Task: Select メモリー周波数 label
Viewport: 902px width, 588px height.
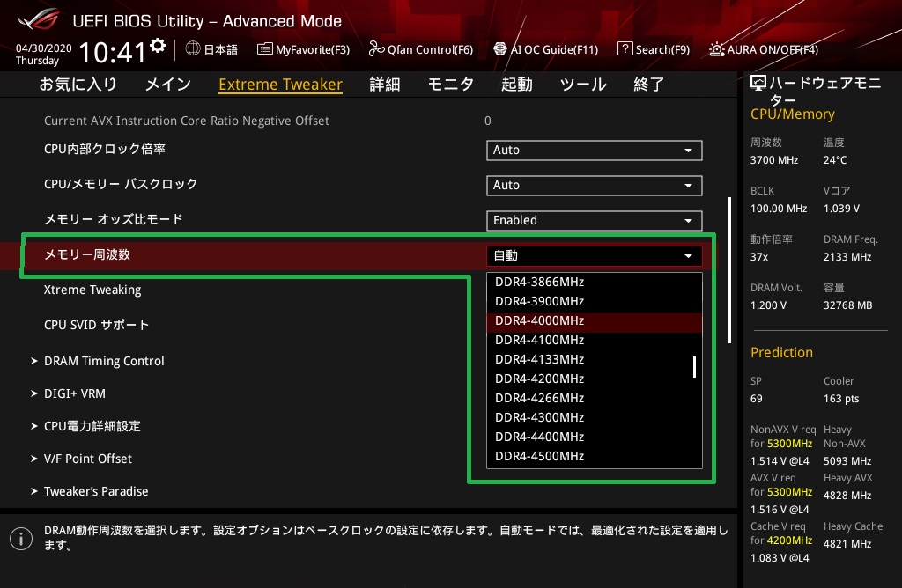Action: [x=87, y=254]
